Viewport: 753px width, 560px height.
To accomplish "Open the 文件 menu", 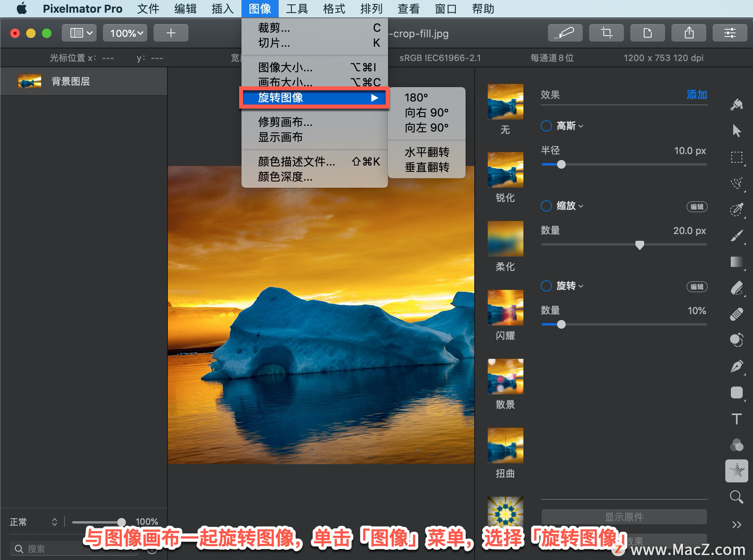I will [148, 9].
